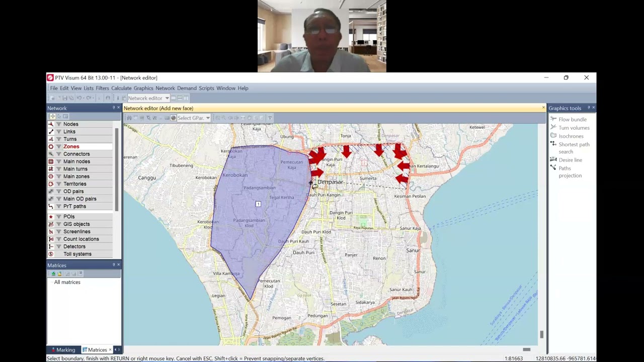Click the Graphics tools panel pin/auto-hide icon
Image resolution: width=644 pixels, height=362 pixels.
[589, 108]
